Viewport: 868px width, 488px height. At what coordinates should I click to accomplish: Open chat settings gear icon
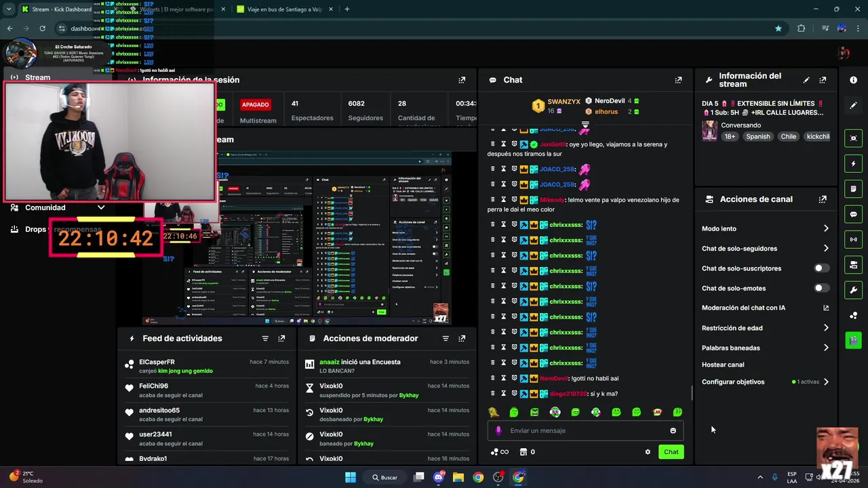(648, 452)
